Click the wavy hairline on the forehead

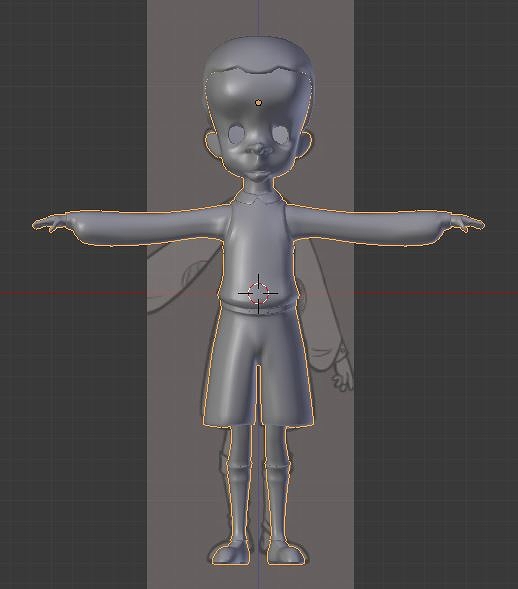pyautogui.click(x=259, y=70)
